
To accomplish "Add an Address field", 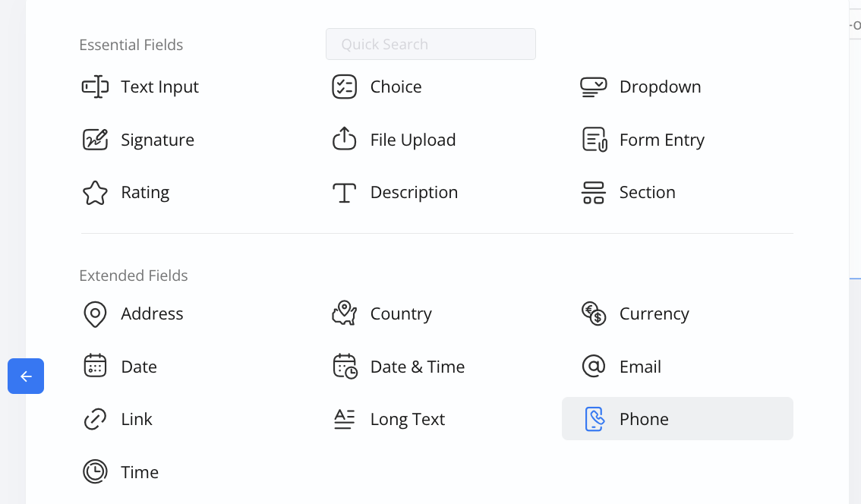I will [151, 313].
